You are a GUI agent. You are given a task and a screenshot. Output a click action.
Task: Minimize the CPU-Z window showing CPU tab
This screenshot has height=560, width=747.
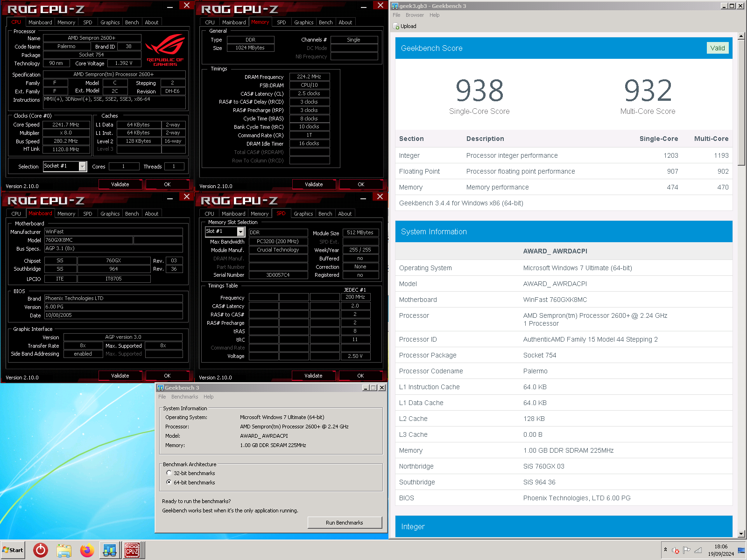170,7
